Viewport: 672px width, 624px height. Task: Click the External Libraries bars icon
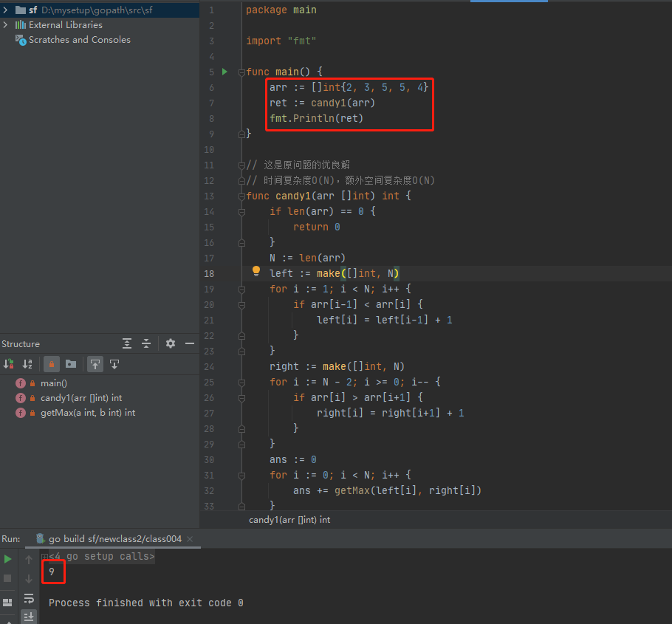[21, 25]
